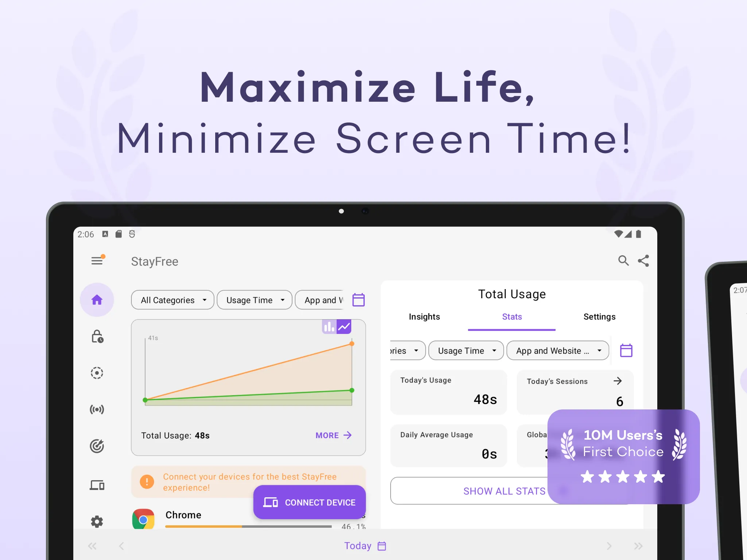
Task: Click the Home navigation icon
Action: click(98, 300)
